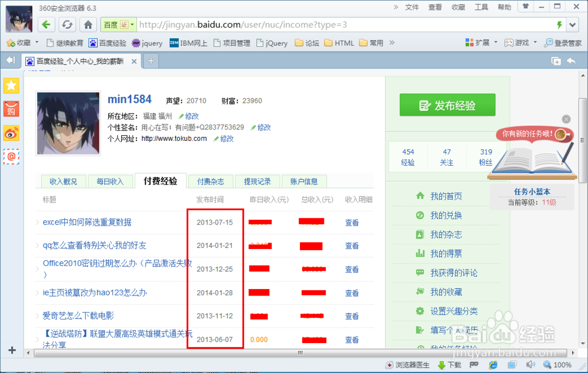Expand the 扩展 dropdown arrow

click(496, 42)
